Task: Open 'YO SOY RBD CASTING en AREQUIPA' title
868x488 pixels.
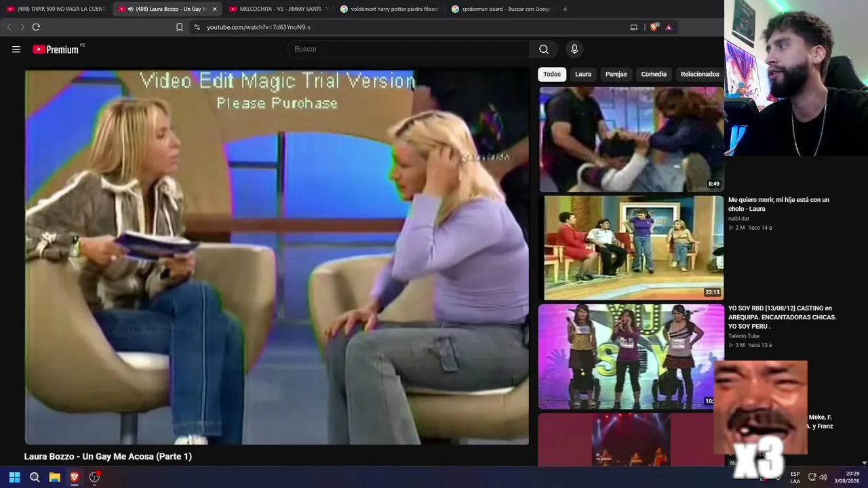Action: click(782, 317)
